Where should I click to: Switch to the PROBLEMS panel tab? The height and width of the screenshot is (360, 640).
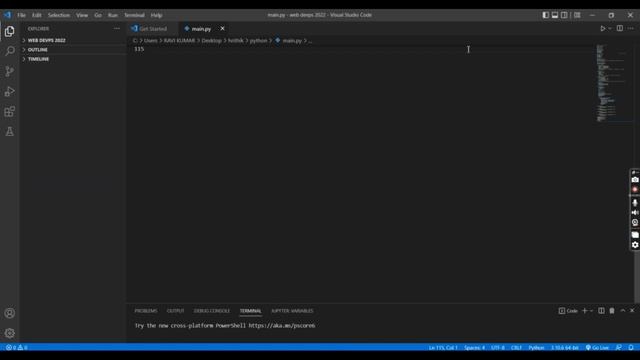click(146, 311)
